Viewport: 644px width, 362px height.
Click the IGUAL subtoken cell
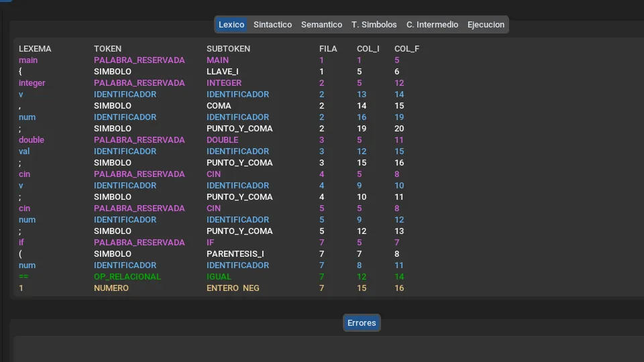(x=219, y=277)
